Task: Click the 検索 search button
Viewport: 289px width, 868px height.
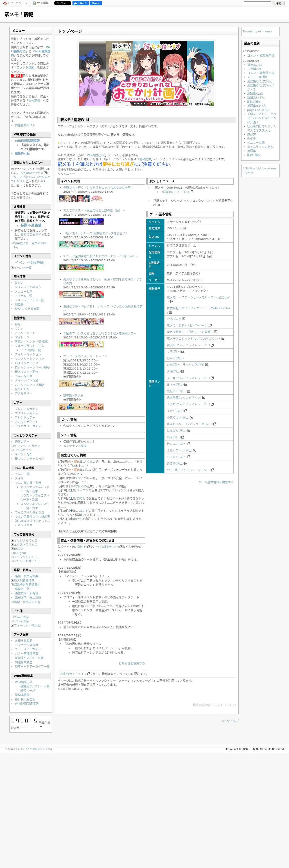Action: pos(278,3)
